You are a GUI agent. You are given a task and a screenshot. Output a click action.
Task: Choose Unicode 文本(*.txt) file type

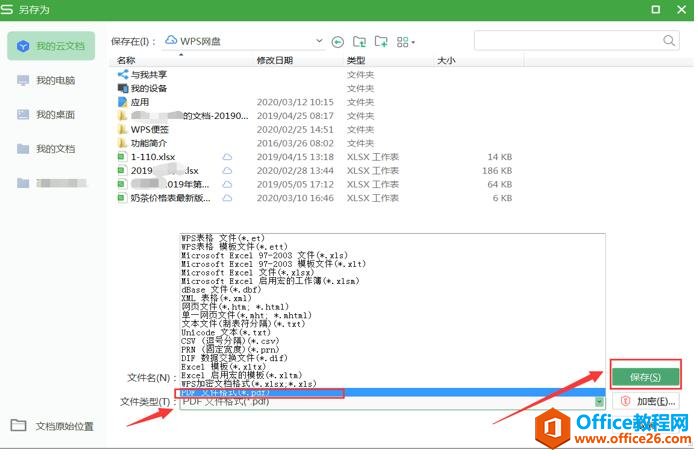pos(226,333)
